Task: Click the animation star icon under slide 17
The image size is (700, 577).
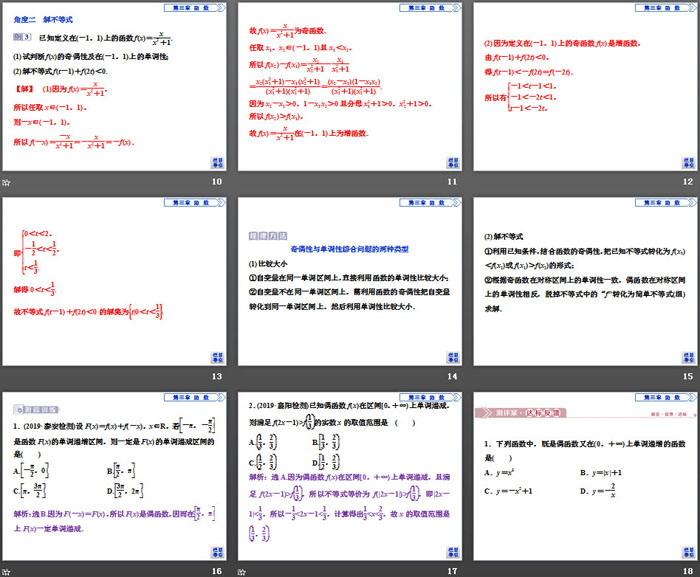Action: click(x=243, y=570)
